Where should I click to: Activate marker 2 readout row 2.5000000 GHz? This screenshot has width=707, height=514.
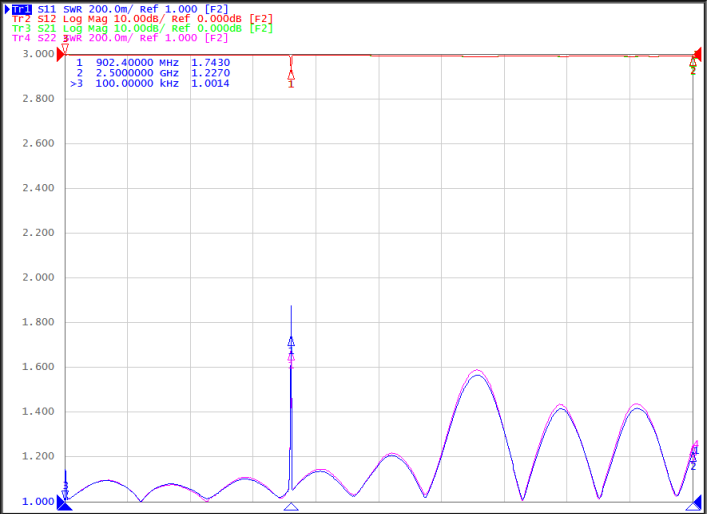tap(153, 73)
